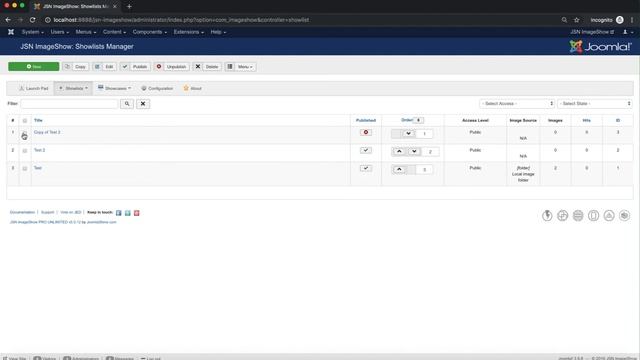Click the Publish toolbar button
640x360 pixels.
tap(135, 67)
